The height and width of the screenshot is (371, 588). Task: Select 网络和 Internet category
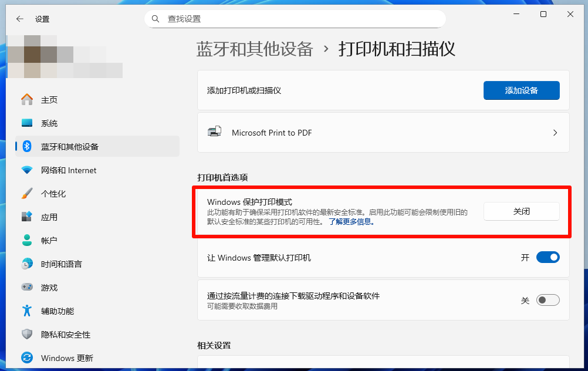pyautogui.click(x=97, y=170)
